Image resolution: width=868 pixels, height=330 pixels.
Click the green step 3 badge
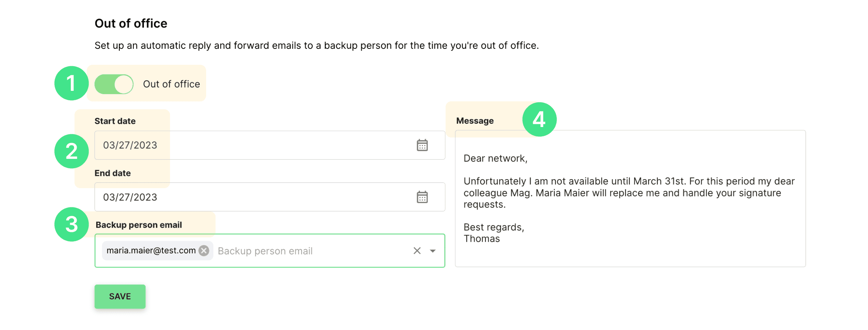[x=72, y=224]
